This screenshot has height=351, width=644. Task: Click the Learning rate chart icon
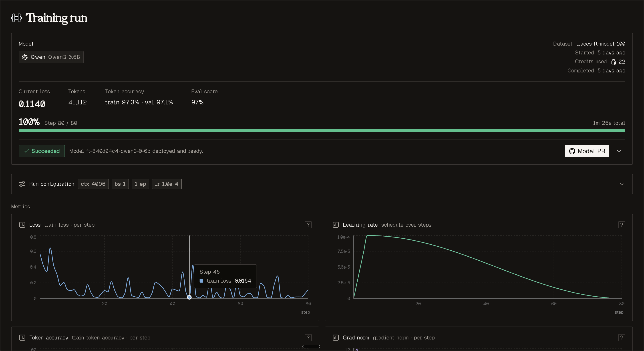point(336,225)
